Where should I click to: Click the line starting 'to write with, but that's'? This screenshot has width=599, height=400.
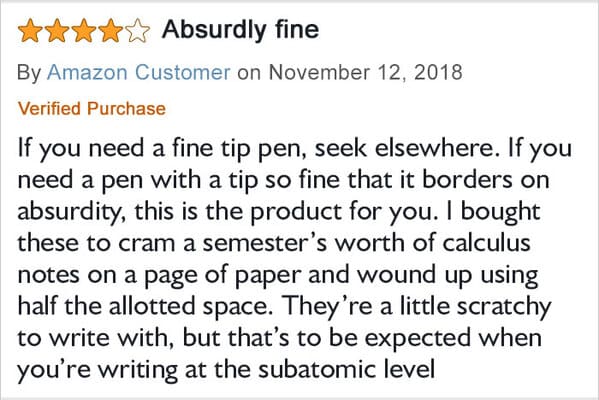click(279, 338)
